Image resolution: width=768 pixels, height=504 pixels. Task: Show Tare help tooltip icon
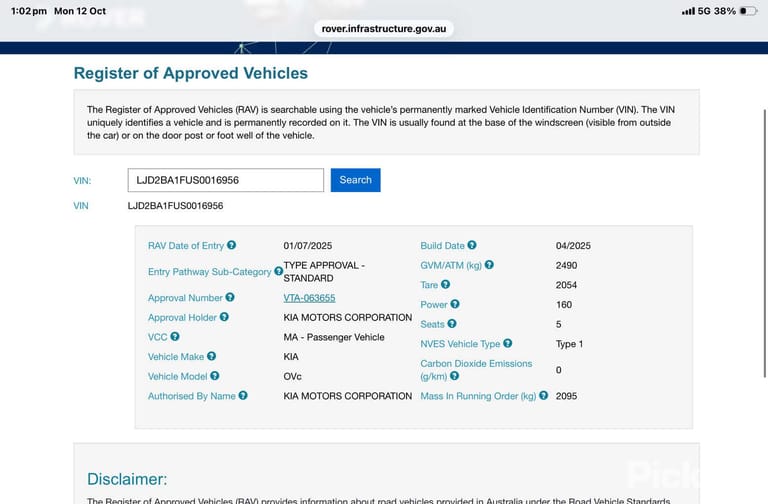point(446,284)
